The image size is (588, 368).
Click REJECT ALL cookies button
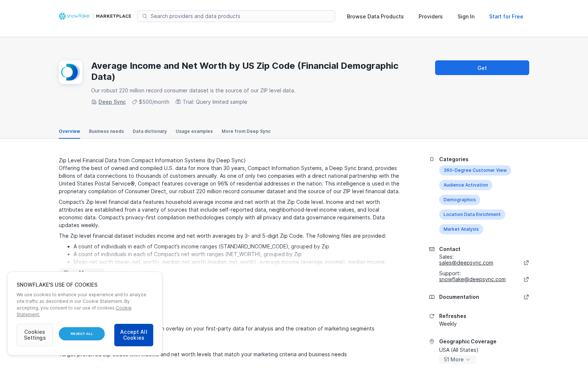82,334
